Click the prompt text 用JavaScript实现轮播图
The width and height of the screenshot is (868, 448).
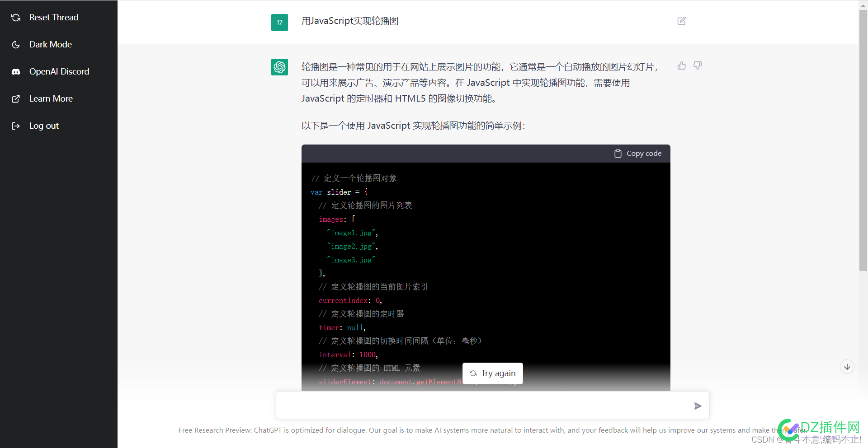350,21
